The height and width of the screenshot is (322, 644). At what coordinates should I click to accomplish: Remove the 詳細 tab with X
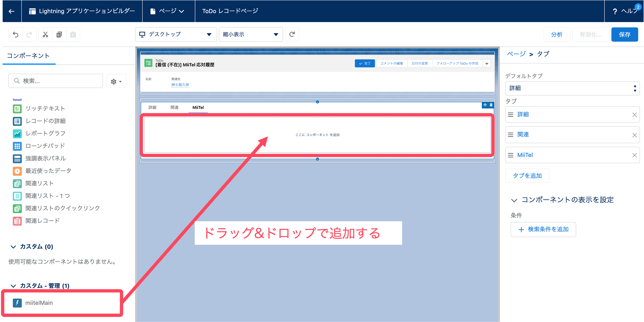click(634, 115)
